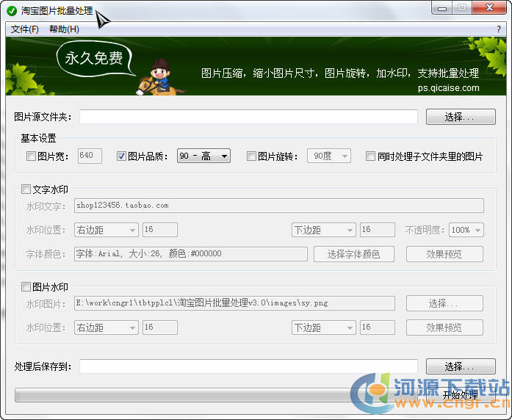Click the question mark help icon
This screenshot has height=420, width=512.
coord(498,29)
